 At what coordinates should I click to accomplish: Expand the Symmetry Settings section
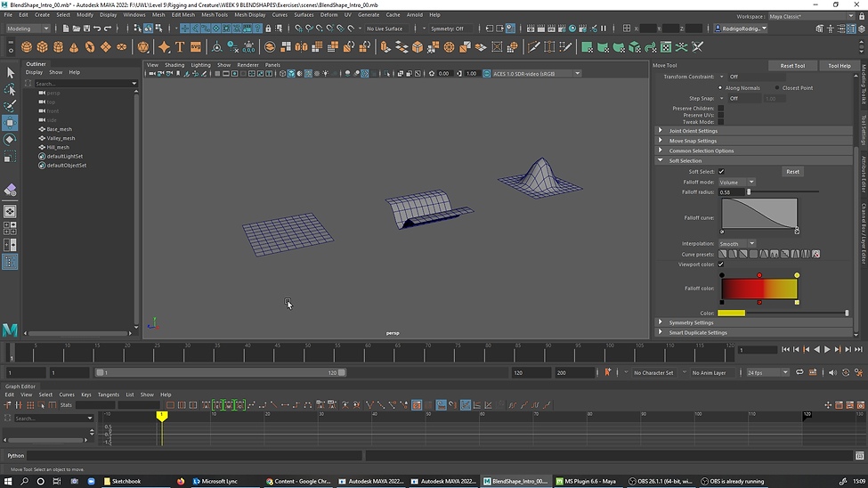coord(754,323)
